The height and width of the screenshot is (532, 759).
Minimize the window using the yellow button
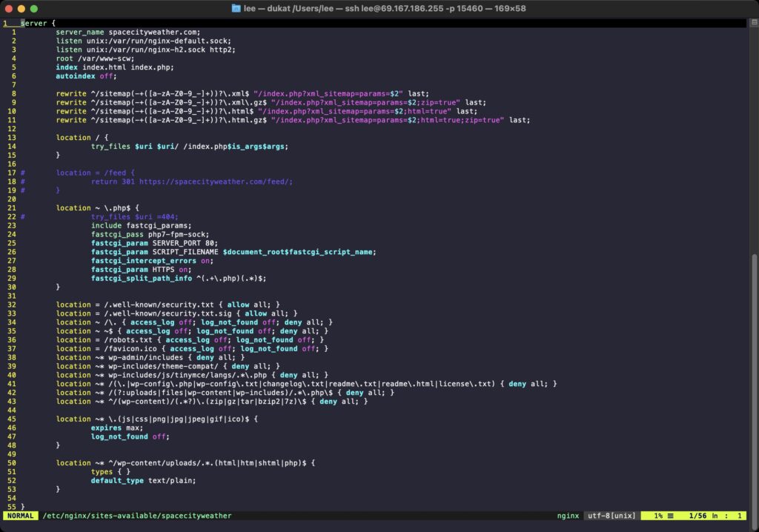(x=21, y=8)
